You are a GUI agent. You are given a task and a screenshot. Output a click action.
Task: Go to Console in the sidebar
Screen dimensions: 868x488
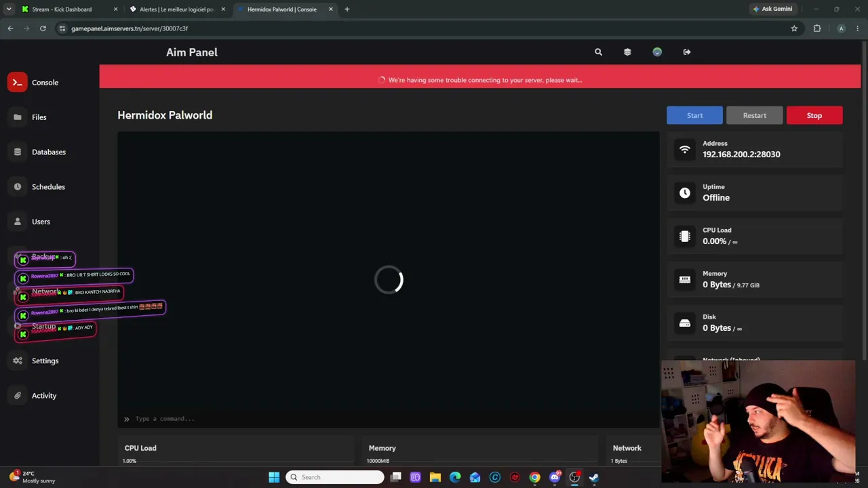(45, 83)
